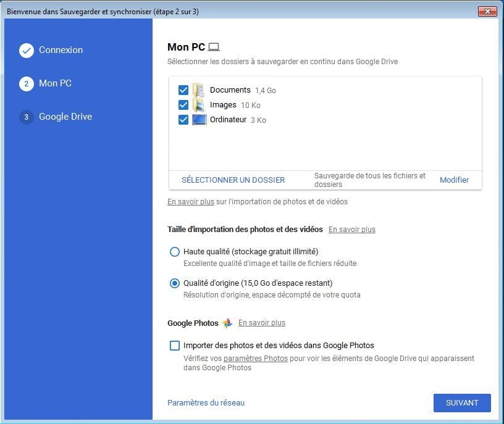Select the Haute qualité radio option
This screenshot has width=504, height=424.
(x=175, y=252)
